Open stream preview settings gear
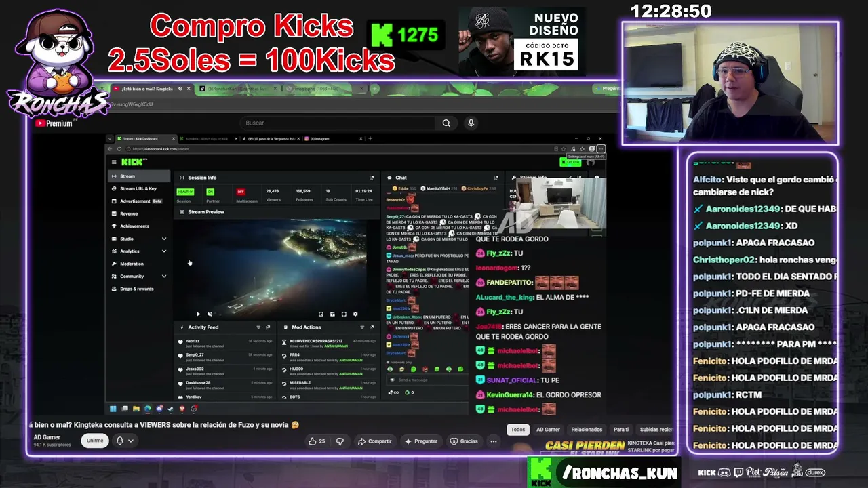Image resolution: width=868 pixels, height=488 pixels. [355, 314]
